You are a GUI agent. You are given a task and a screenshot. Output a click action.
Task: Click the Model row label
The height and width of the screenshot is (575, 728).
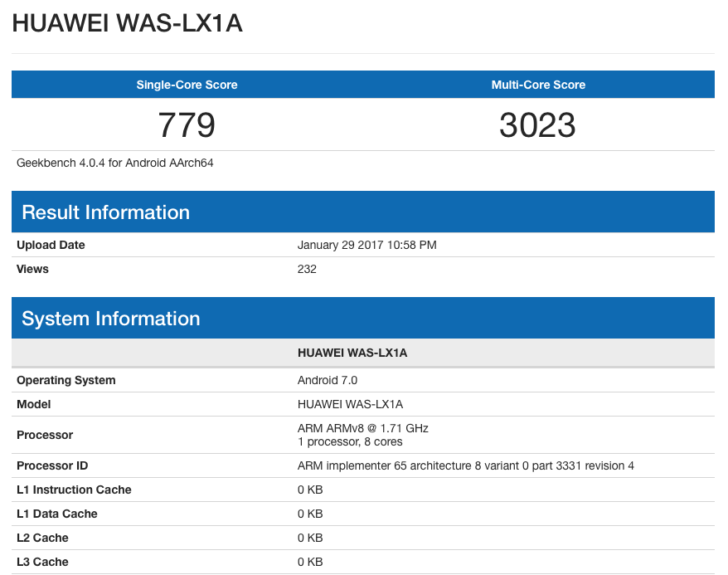33,404
